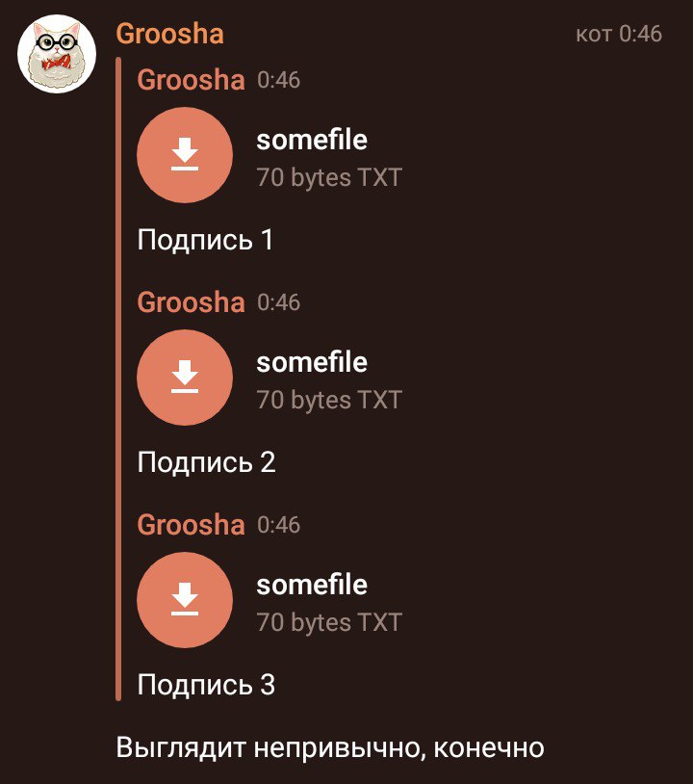Click message text 'Выглядит непривычно, конечно'
This screenshot has height=784, width=693.
click(330, 748)
